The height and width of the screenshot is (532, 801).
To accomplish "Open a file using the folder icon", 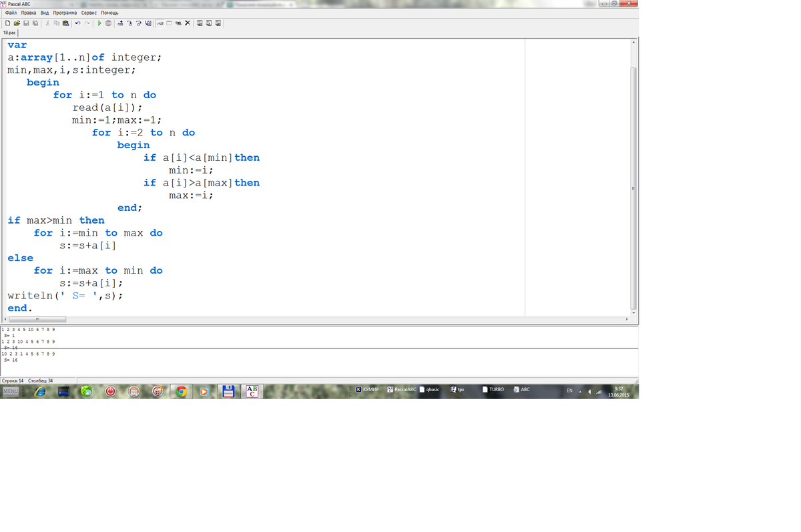I will [x=17, y=23].
